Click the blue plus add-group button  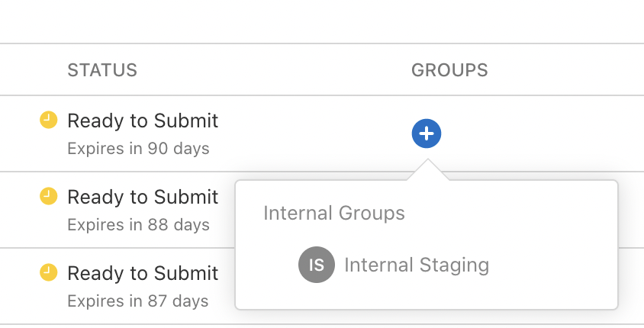[427, 134]
